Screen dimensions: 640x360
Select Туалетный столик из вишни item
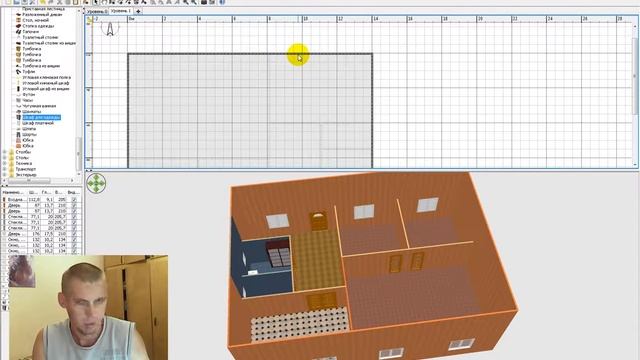(49, 43)
